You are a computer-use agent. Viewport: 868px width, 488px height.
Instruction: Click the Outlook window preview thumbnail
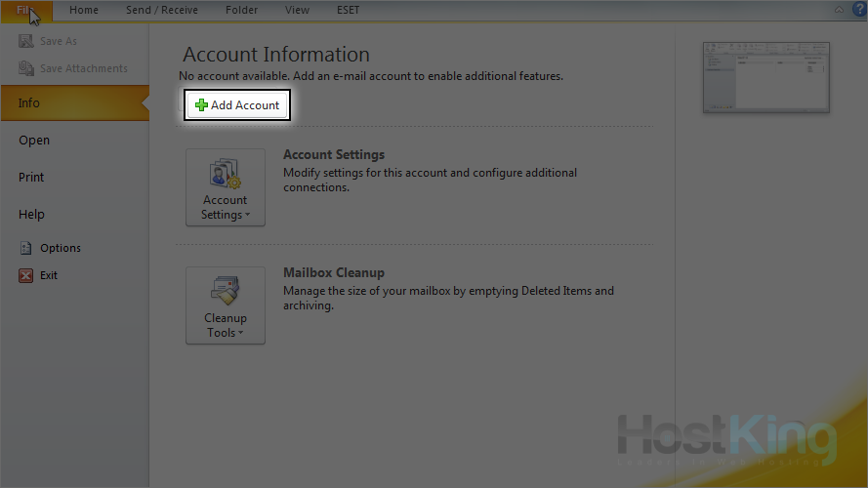(765, 77)
